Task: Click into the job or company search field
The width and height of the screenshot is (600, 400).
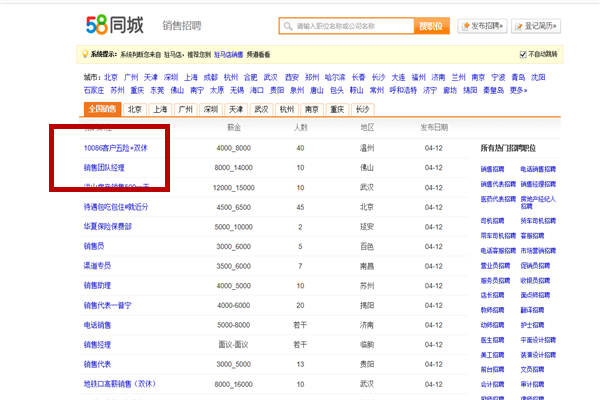Action: [x=347, y=26]
